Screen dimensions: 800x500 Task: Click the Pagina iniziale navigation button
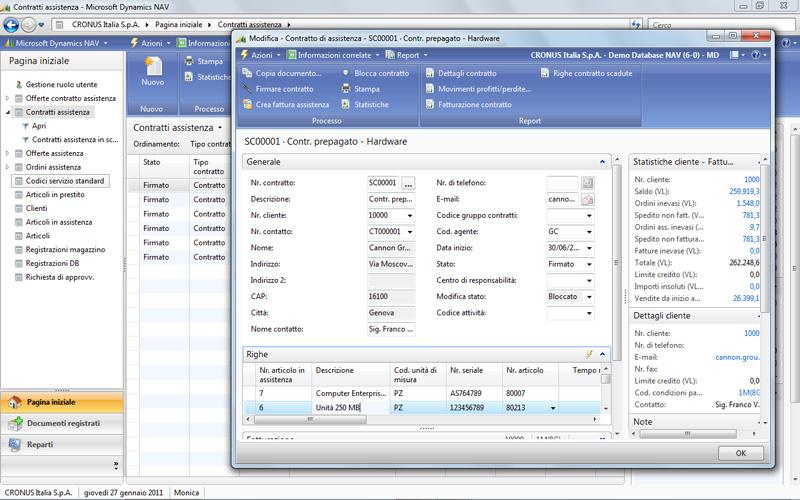coord(62,402)
